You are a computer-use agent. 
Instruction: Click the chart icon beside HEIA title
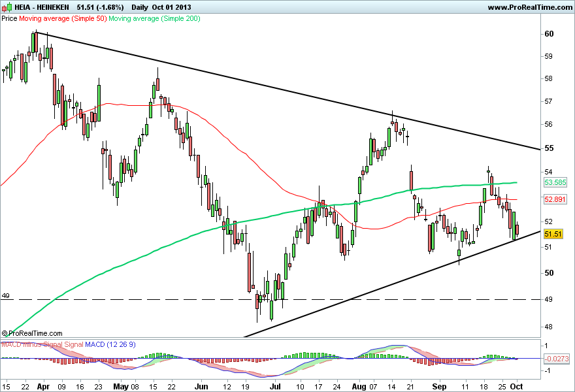(x=7, y=7)
